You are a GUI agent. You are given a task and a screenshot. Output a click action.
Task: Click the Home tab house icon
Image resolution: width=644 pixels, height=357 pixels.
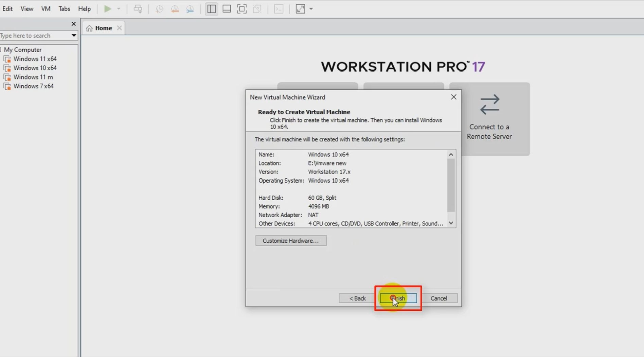[x=89, y=28]
